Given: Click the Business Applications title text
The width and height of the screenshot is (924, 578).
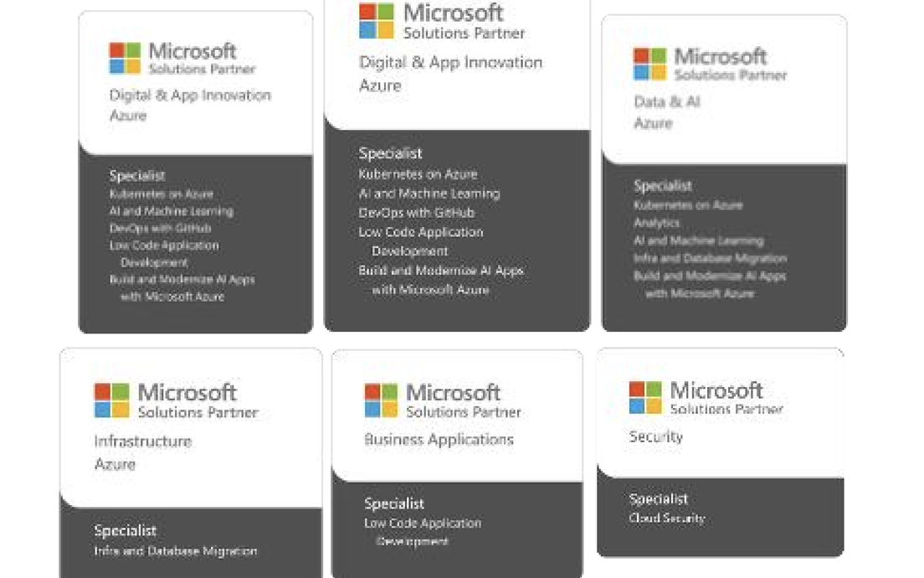Looking at the screenshot, I should coord(439,440).
